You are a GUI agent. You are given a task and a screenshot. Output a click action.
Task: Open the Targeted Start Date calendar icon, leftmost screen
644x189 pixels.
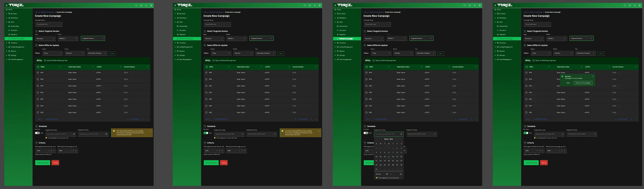tap(74, 134)
